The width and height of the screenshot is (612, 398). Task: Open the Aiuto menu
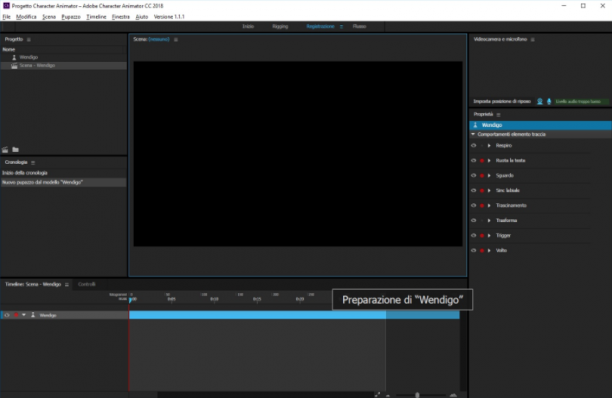pyautogui.click(x=142, y=17)
